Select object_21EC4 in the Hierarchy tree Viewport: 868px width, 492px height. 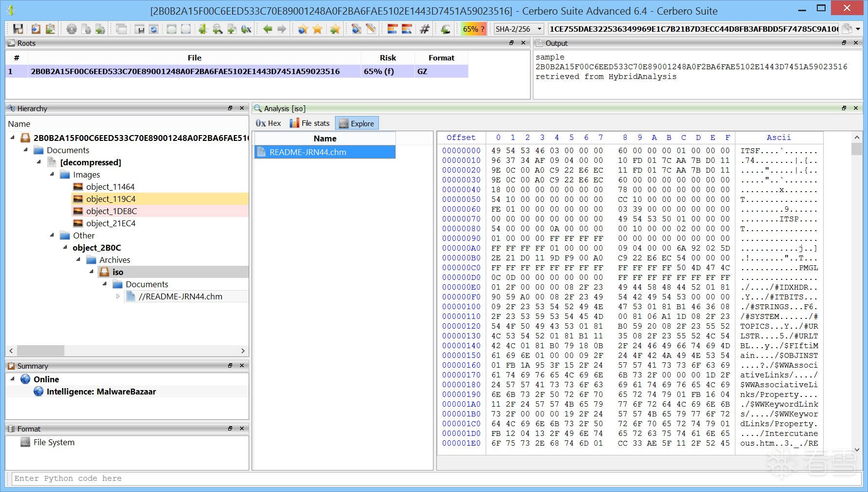[x=111, y=223]
